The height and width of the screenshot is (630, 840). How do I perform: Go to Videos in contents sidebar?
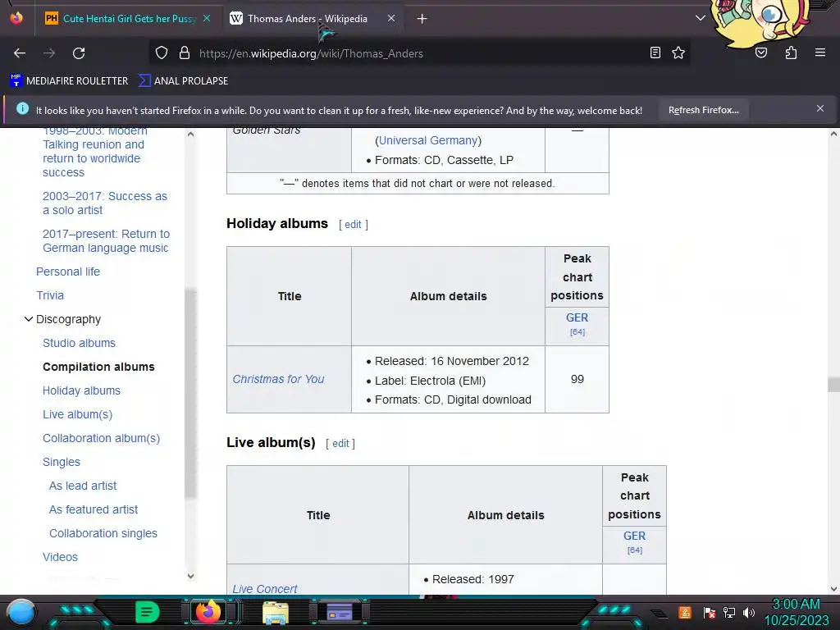click(60, 557)
